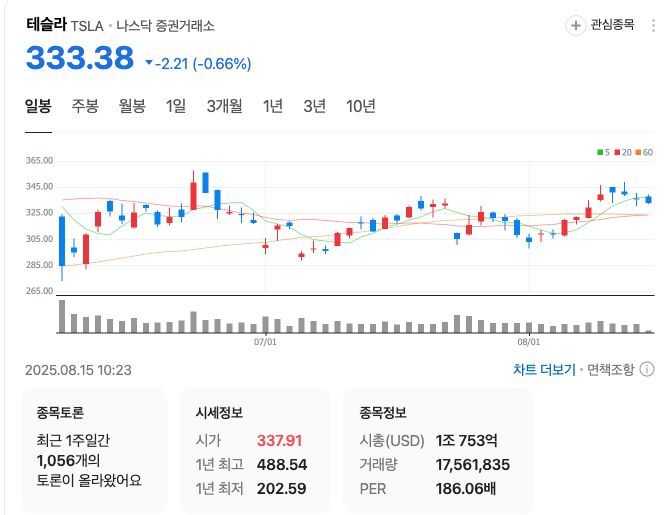Click the current price 333.38
This screenshot has width=669, height=515.
tap(80, 58)
